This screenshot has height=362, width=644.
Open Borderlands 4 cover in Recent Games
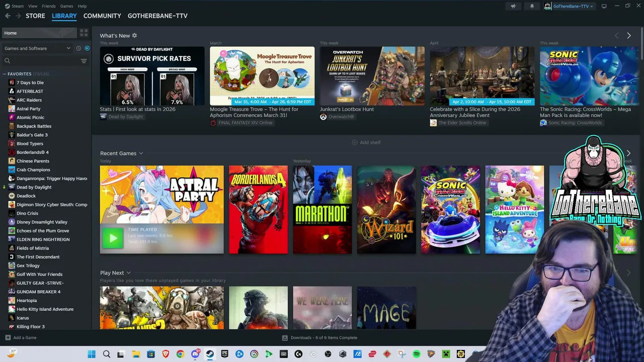click(x=258, y=210)
